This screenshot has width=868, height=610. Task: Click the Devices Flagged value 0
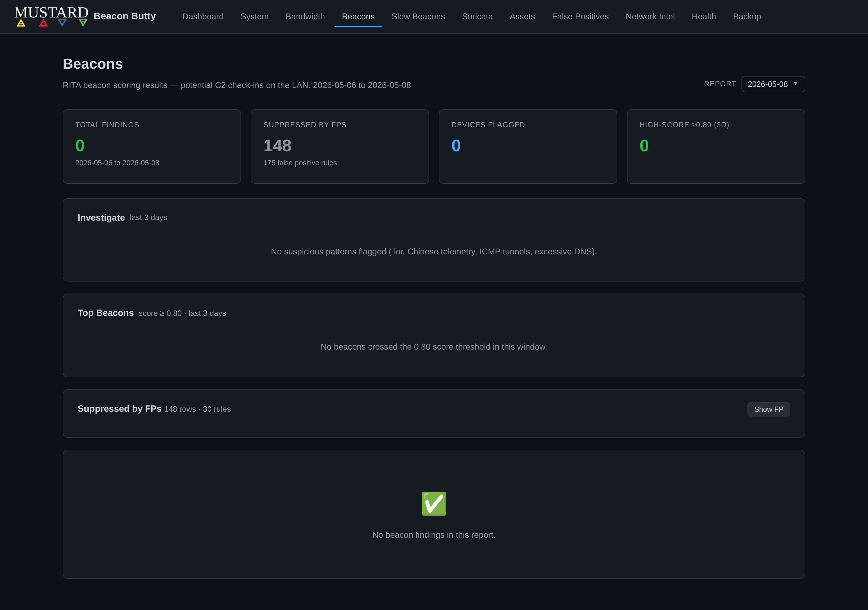(x=456, y=146)
